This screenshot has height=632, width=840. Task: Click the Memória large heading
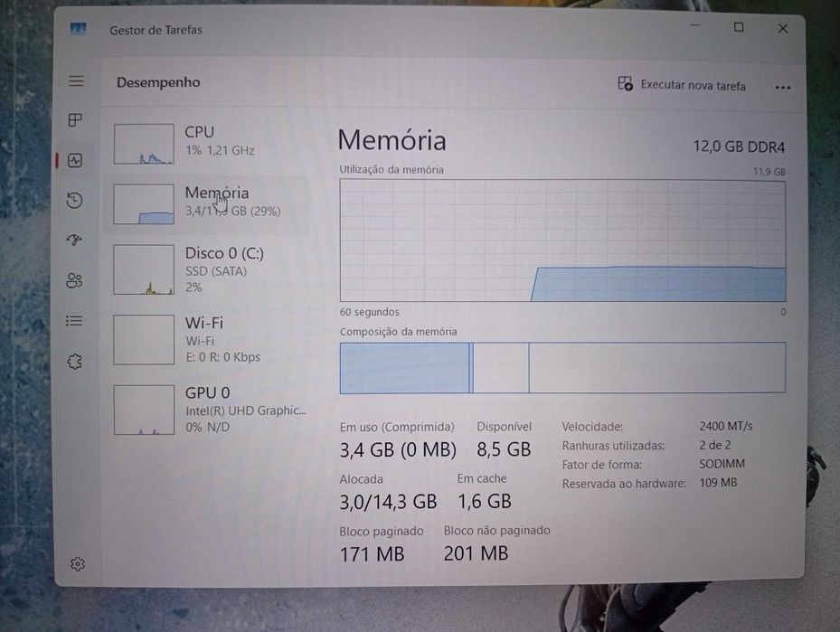(392, 140)
